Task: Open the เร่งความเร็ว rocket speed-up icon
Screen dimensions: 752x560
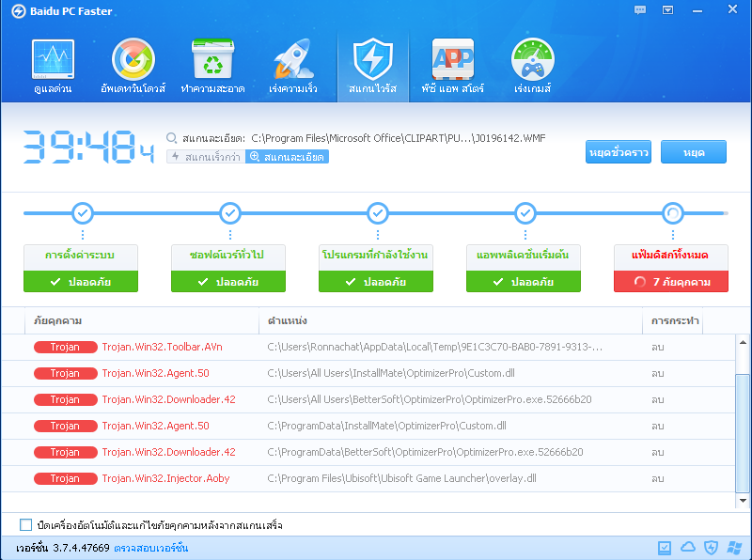Action: (292, 66)
